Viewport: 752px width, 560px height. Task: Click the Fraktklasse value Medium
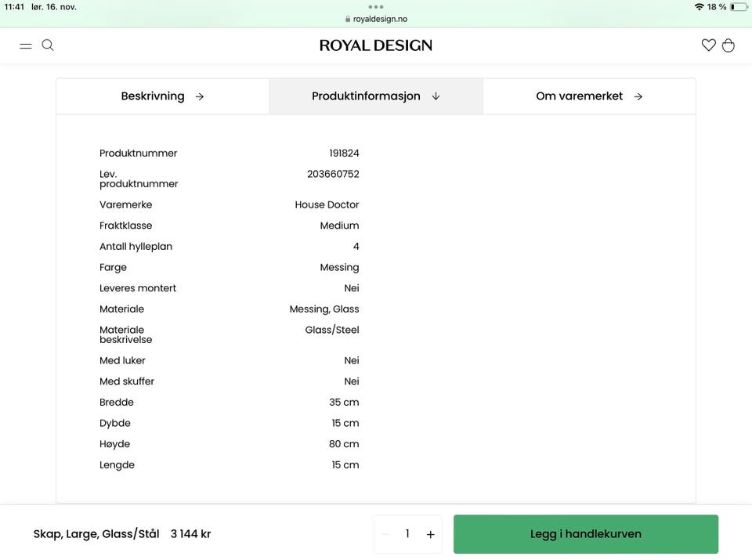[339, 226]
